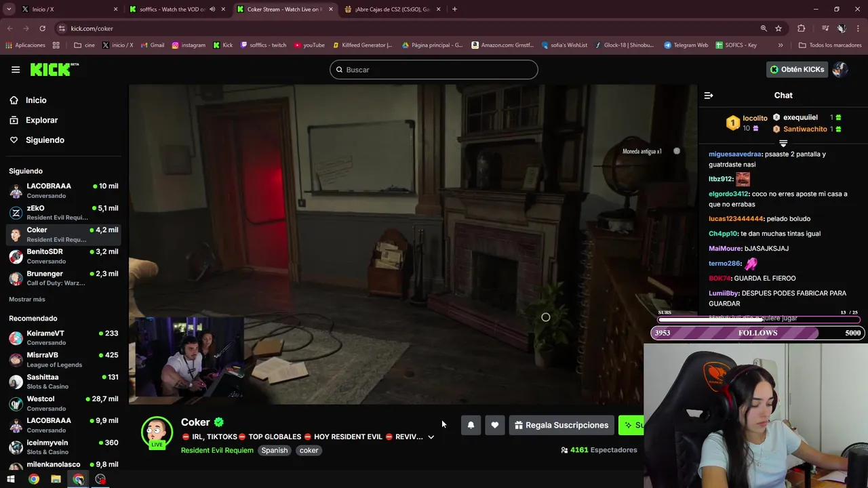868x488 pixels.
Task: Open Aplicaciones in the bookmarks bar
Action: [x=25, y=45]
